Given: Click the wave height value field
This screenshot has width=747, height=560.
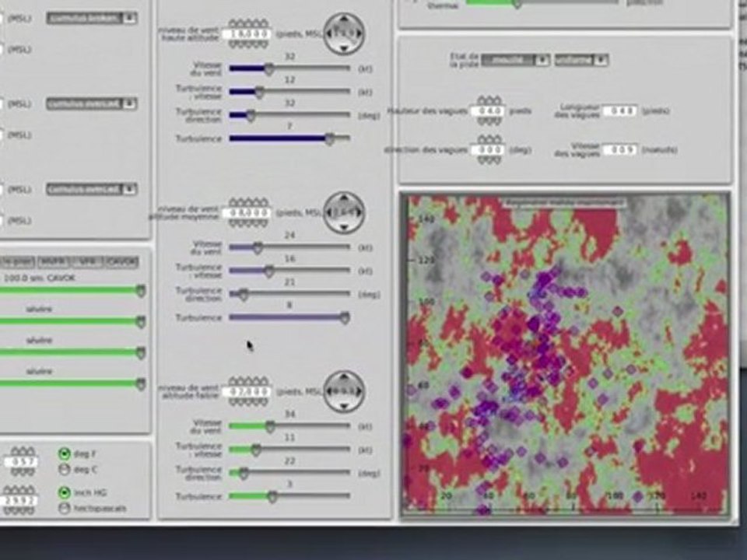Looking at the screenshot, I should click(x=487, y=111).
